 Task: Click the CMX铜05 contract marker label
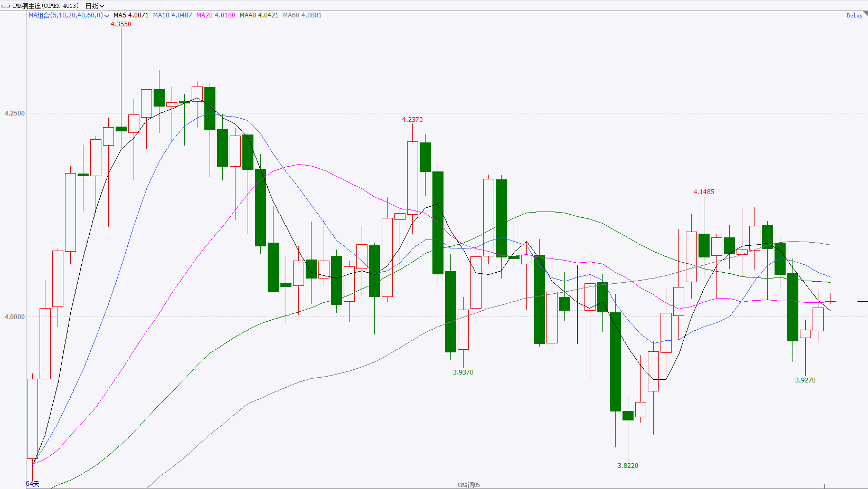[469, 485]
